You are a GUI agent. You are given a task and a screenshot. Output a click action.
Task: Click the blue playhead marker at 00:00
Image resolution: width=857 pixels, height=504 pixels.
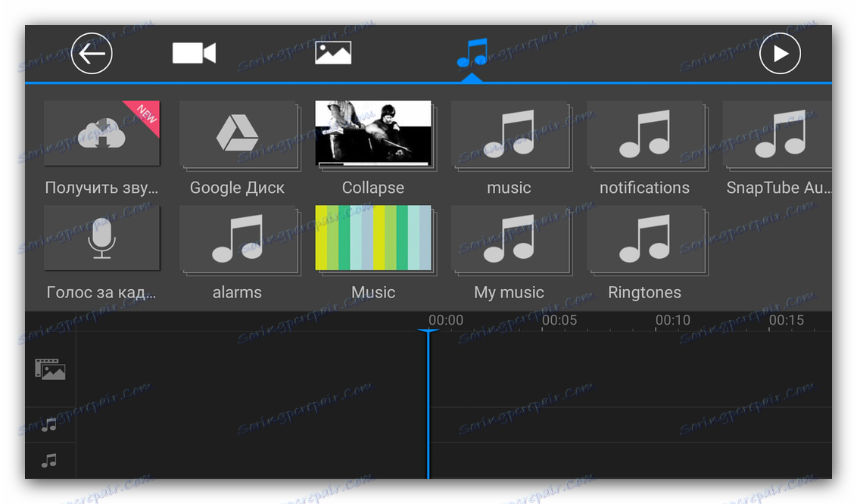pyautogui.click(x=428, y=331)
